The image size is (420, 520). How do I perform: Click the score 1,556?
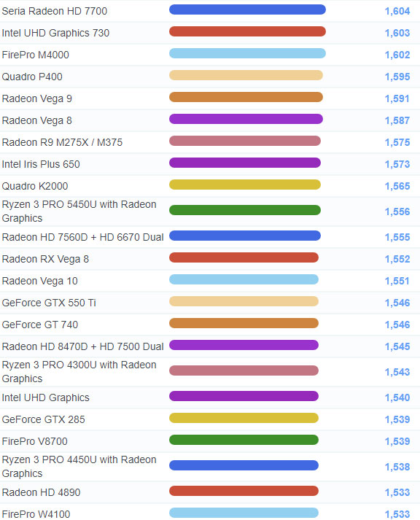pos(397,212)
